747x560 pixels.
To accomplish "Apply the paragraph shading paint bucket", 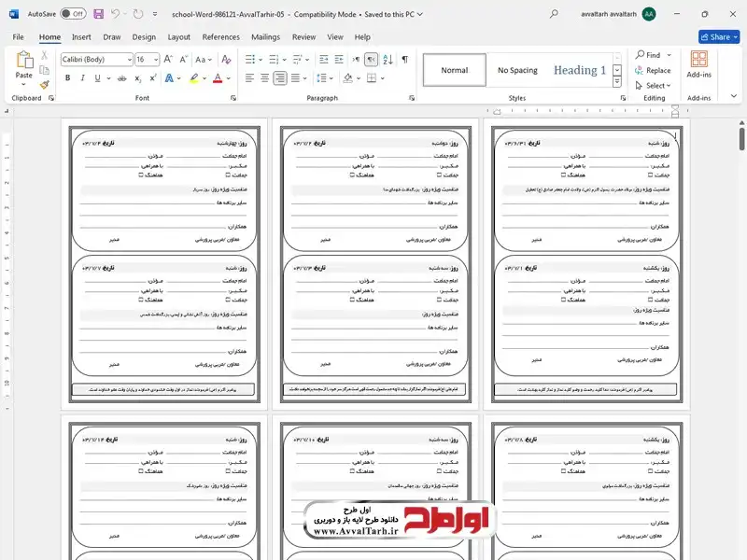I will click(x=347, y=78).
